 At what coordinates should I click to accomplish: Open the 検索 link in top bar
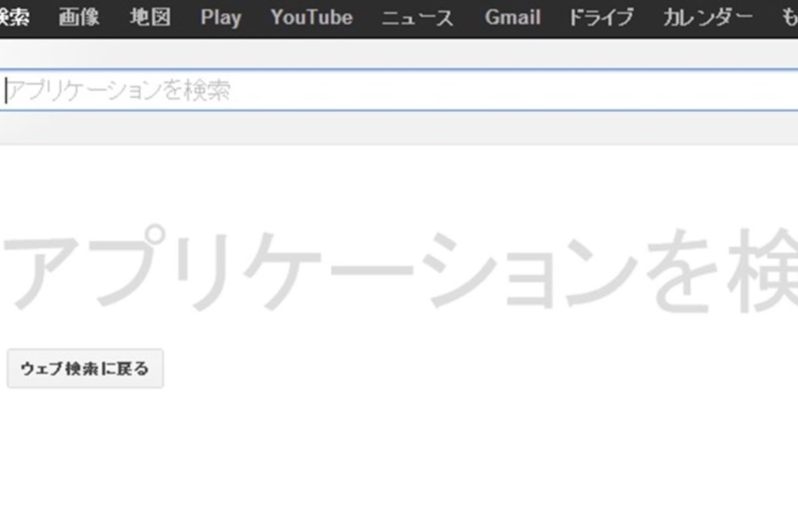point(13,18)
